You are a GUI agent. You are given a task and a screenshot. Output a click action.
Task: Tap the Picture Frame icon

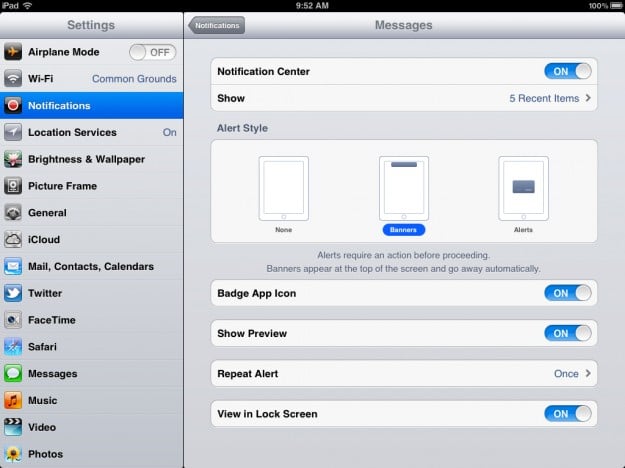coord(13,186)
